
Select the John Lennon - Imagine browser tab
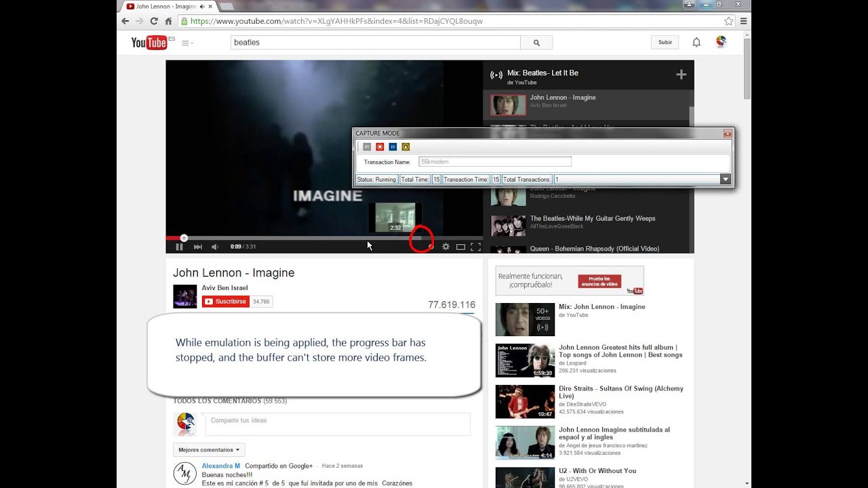166,6
